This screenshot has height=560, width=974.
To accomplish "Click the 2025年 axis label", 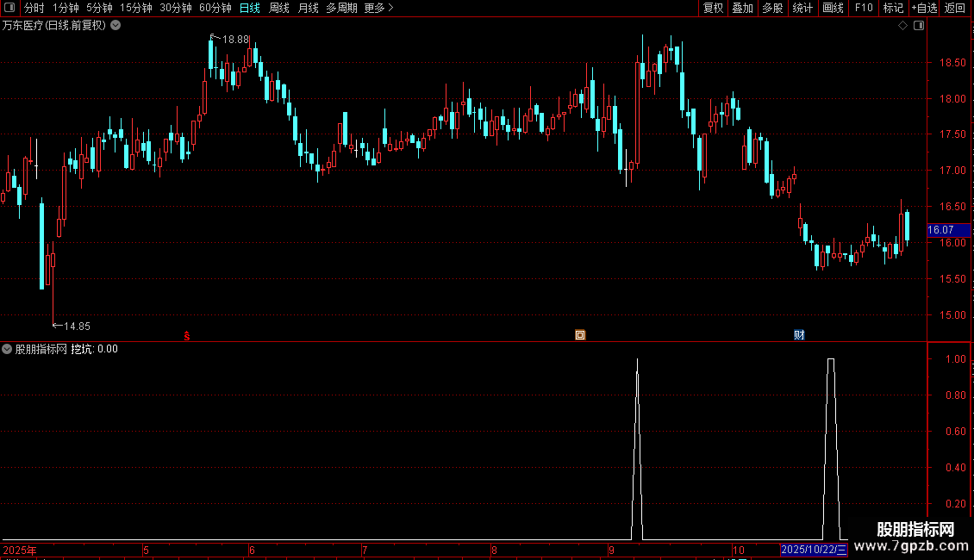I will [20, 550].
